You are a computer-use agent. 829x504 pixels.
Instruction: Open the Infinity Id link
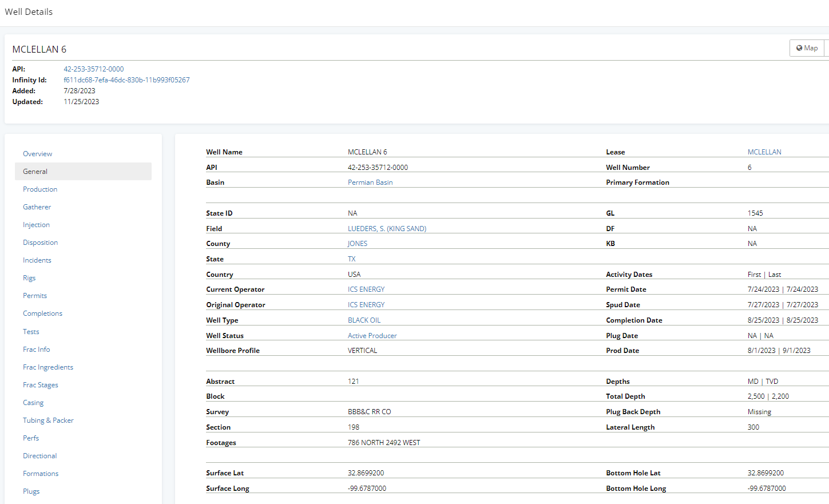tap(126, 80)
